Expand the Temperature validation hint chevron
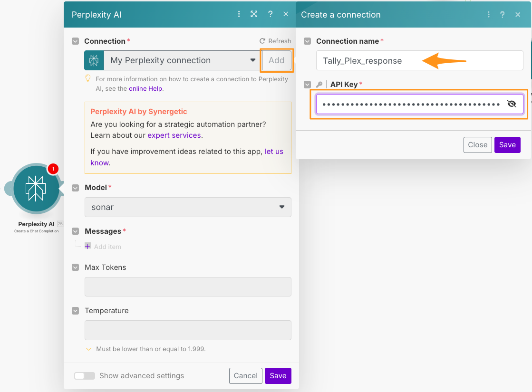Image resolution: width=532 pixels, height=392 pixels. tap(88, 349)
